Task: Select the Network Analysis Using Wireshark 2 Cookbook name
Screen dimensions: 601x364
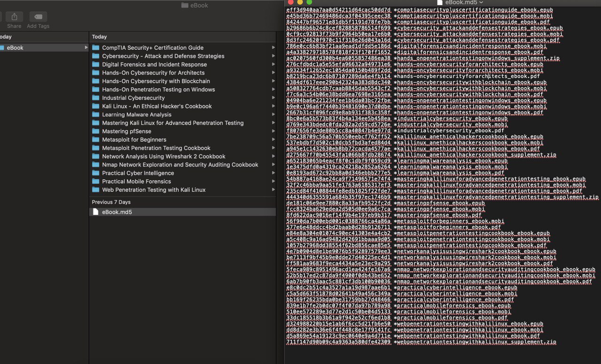Action: click(x=164, y=156)
